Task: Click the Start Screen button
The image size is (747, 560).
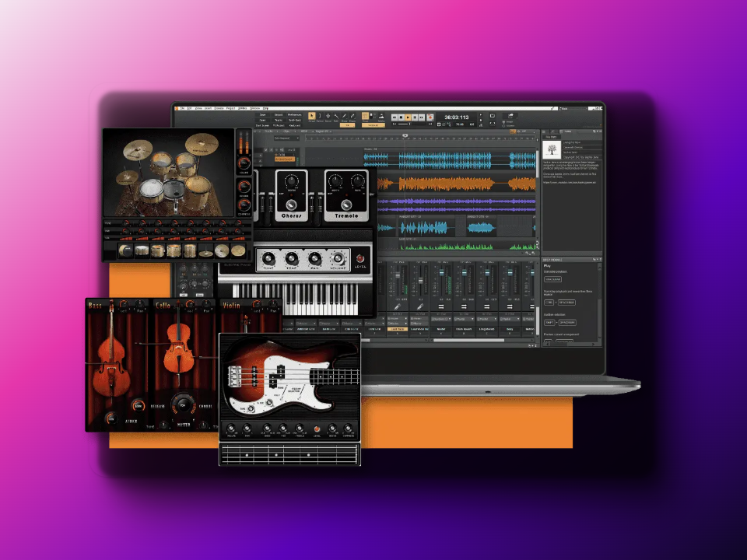Action: [262, 126]
